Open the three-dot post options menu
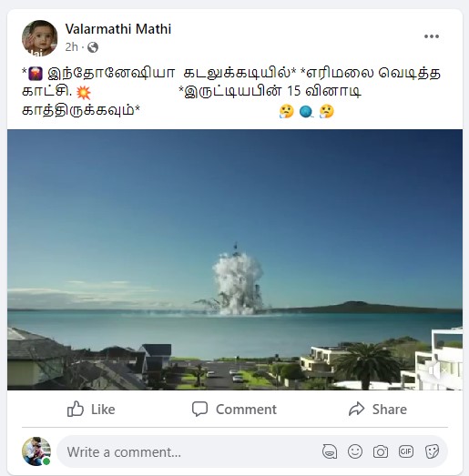 coord(432,36)
